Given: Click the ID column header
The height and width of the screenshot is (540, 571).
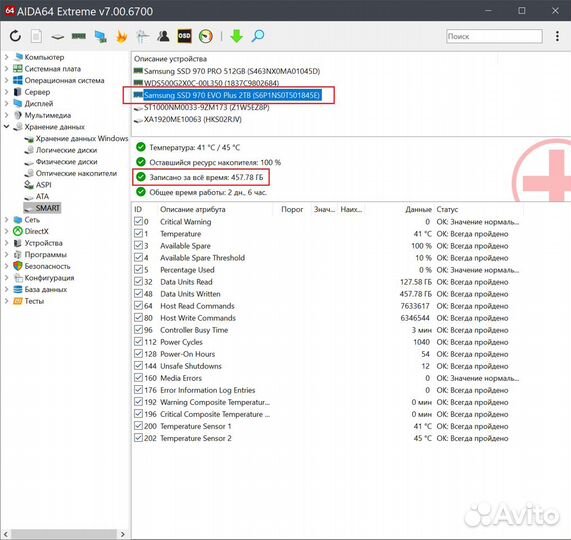Looking at the screenshot, I should 138,209.
